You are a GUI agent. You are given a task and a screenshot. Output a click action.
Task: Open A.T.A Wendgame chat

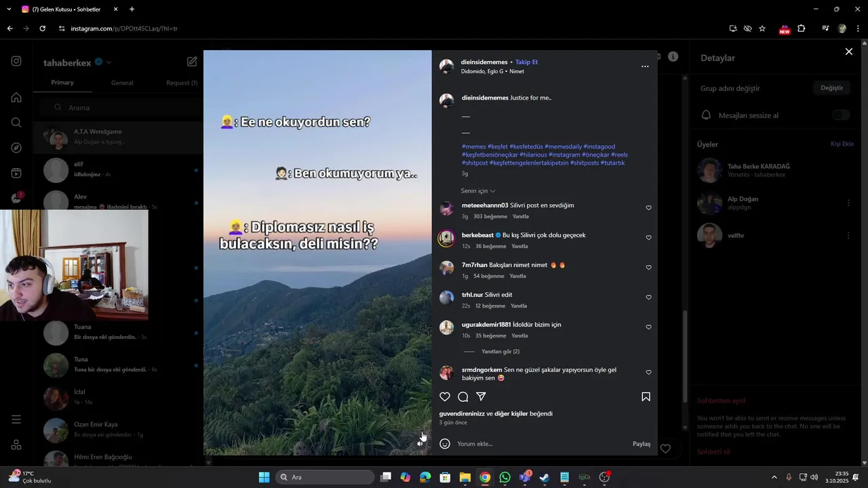tap(119, 137)
